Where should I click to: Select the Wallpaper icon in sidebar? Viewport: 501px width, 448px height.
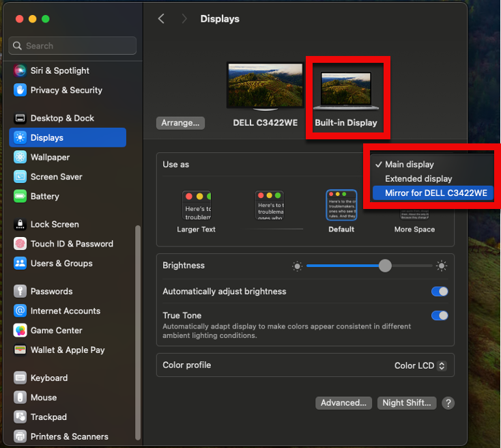pos(20,157)
